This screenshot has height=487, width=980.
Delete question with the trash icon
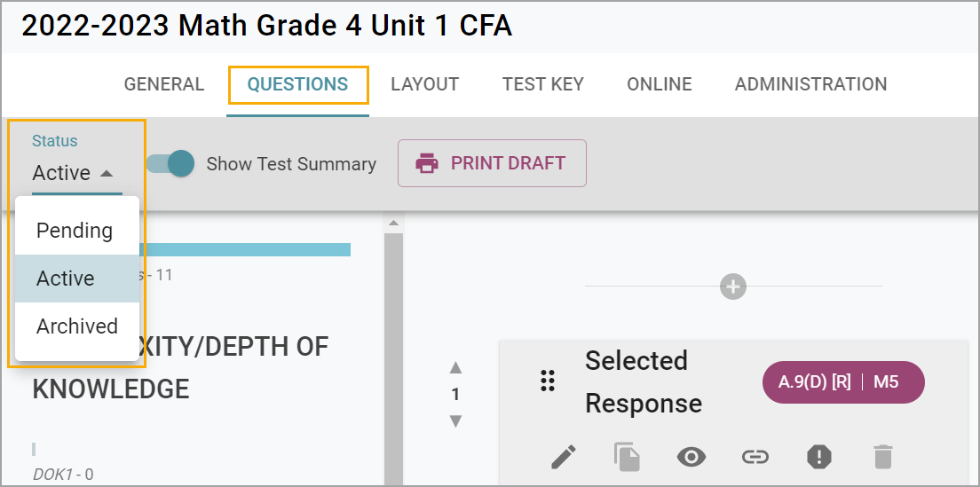[x=882, y=457]
